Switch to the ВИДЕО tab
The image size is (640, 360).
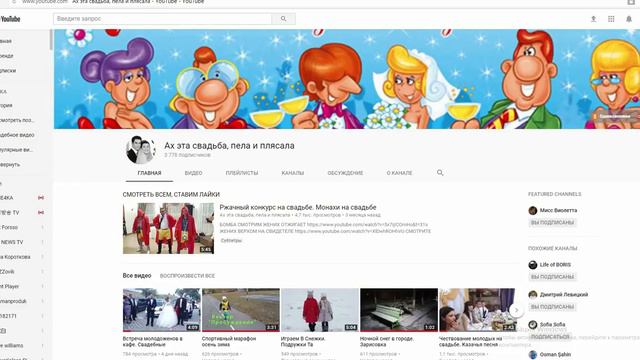(193, 173)
